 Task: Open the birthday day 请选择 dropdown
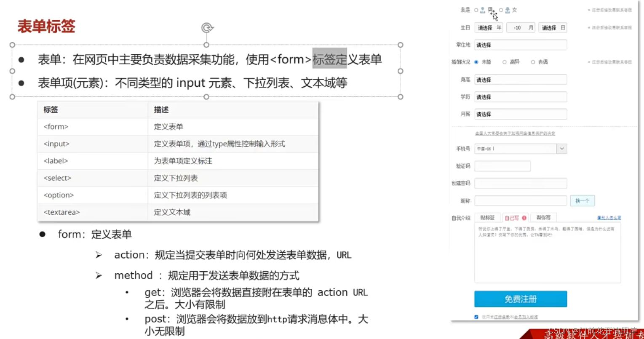553,28
